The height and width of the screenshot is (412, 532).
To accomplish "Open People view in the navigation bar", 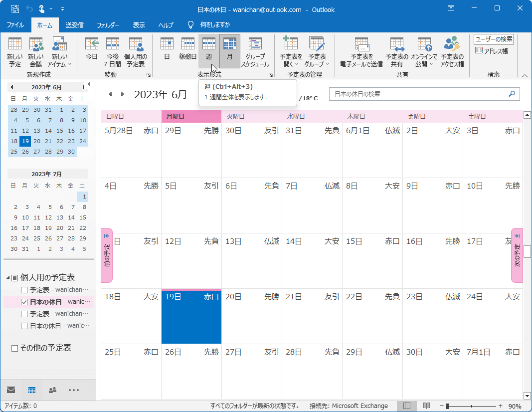I will pos(52,390).
